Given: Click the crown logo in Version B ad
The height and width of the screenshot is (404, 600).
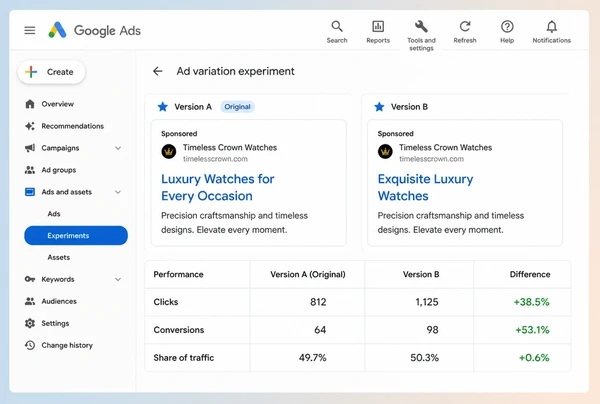Looking at the screenshot, I should pyautogui.click(x=385, y=152).
